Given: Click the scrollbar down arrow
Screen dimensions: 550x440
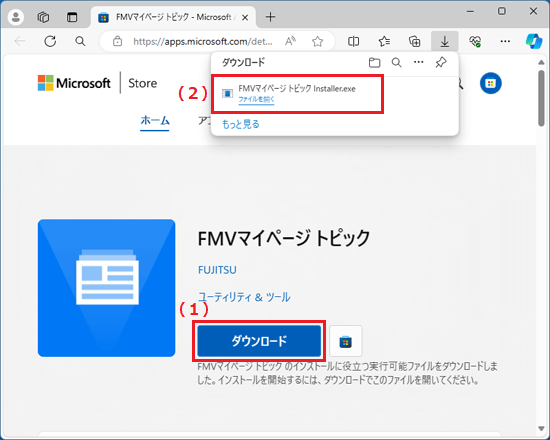Looking at the screenshot, I should (541, 428).
